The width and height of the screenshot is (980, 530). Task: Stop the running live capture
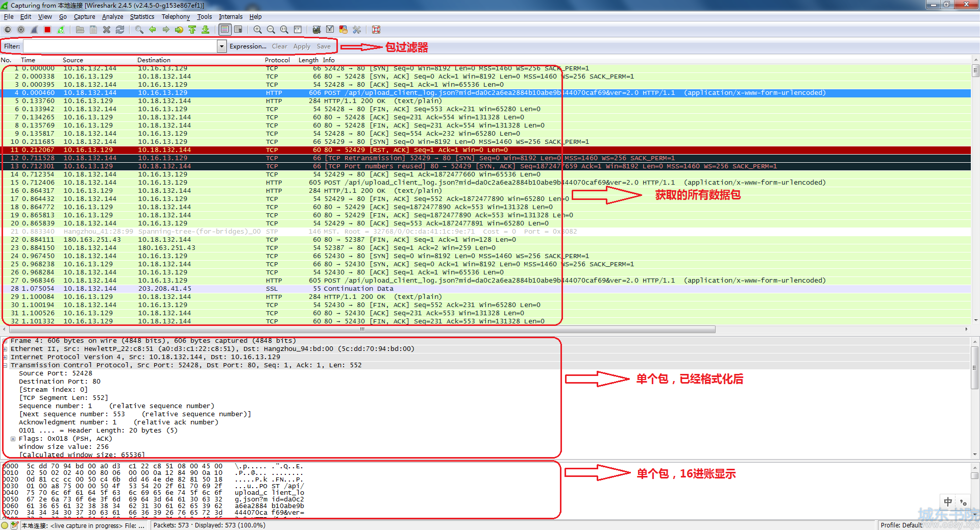tap(47, 30)
